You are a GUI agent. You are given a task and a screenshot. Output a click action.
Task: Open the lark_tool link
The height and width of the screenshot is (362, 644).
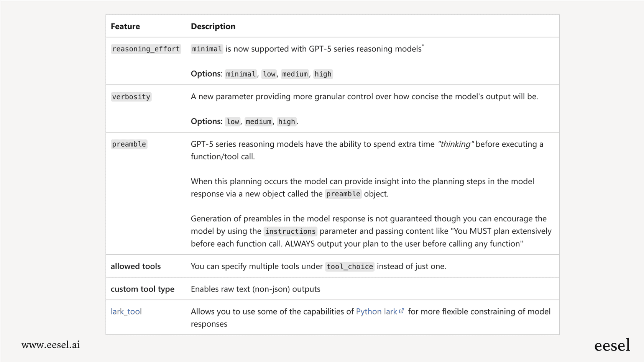coord(126,311)
